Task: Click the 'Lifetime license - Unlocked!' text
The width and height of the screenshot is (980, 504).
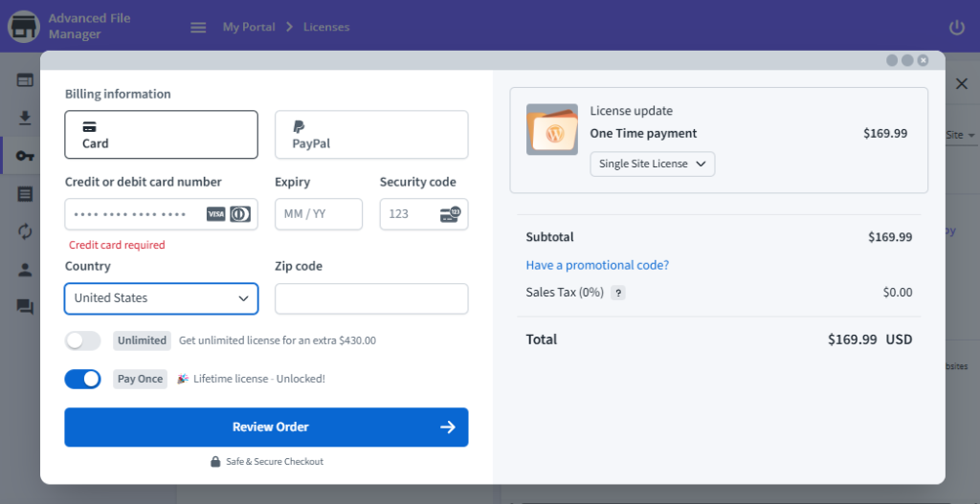Action: coord(259,379)
